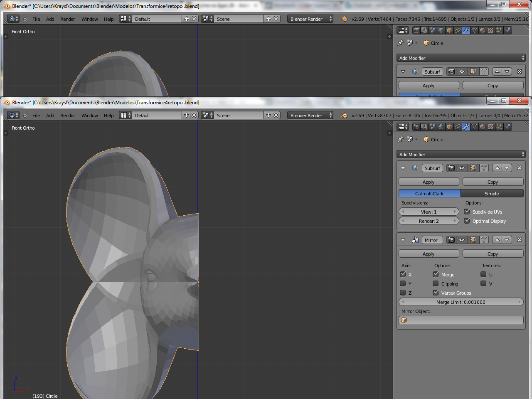Add new screen layout in front window
The image size is (532, 399).
[x=187, y=115]
